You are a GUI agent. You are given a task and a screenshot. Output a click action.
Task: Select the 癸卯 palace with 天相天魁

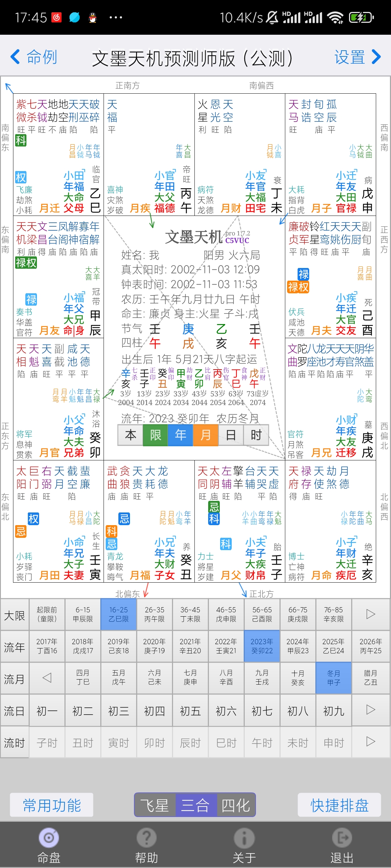pyautogui.click(x=59, y=399)
